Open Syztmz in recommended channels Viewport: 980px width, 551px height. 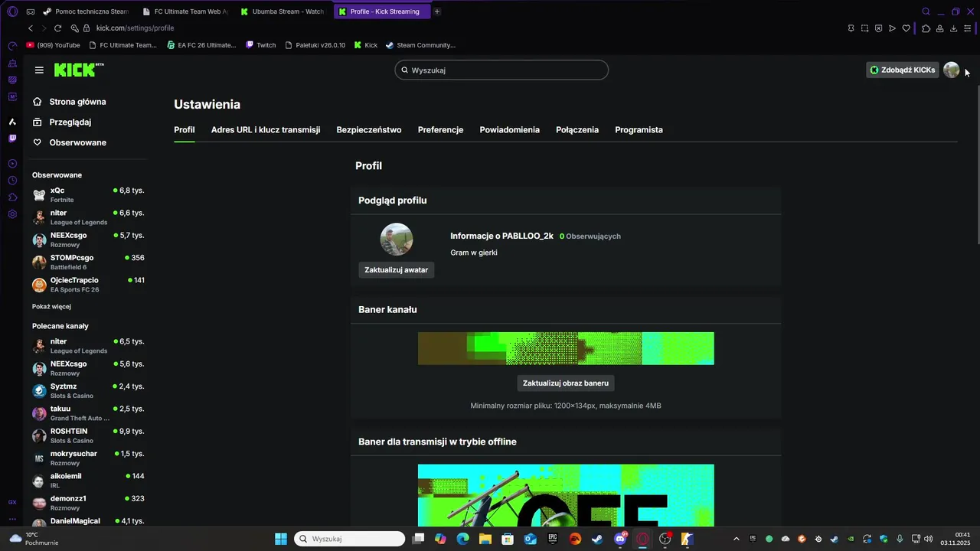[x=88, y=390]
